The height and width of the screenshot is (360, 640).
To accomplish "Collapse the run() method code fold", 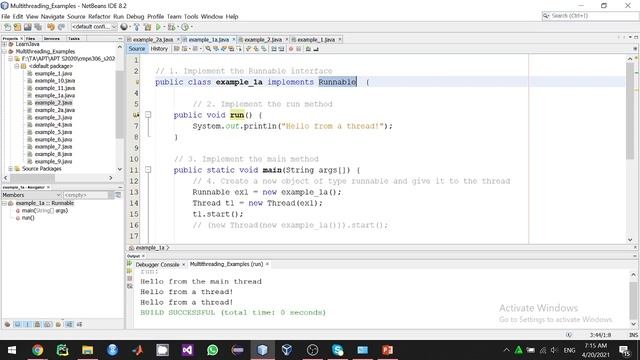I will click(x=148, y=115).
